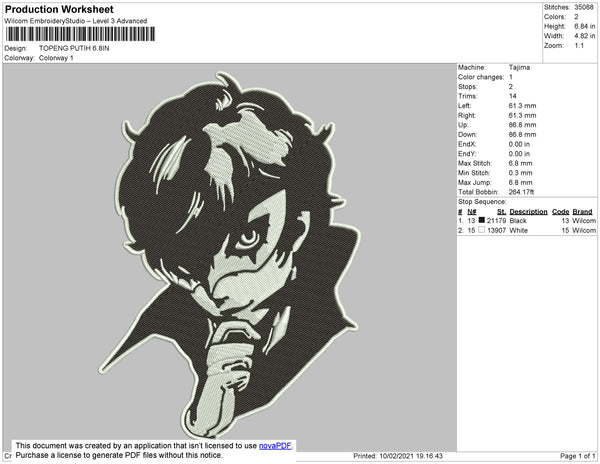Select 'Black' description in stop sequence
The width and height of the screenshot is (600, 464).
518,221
